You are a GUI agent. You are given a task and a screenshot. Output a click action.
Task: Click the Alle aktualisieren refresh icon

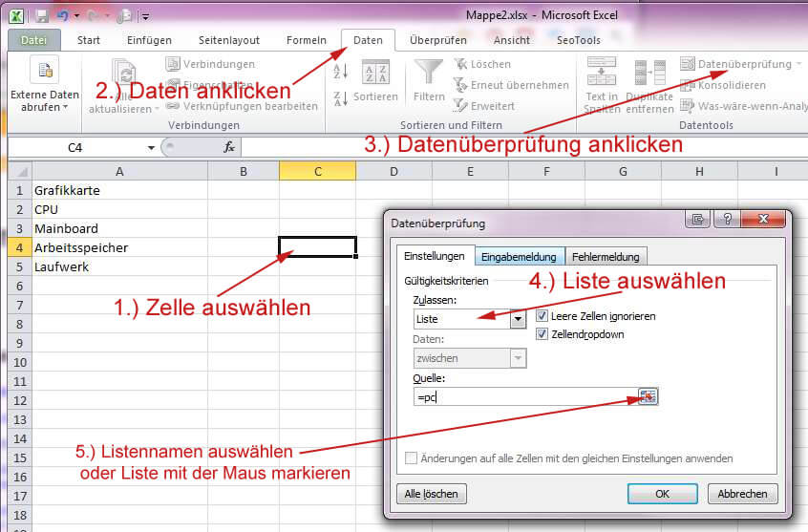point(123,73)
